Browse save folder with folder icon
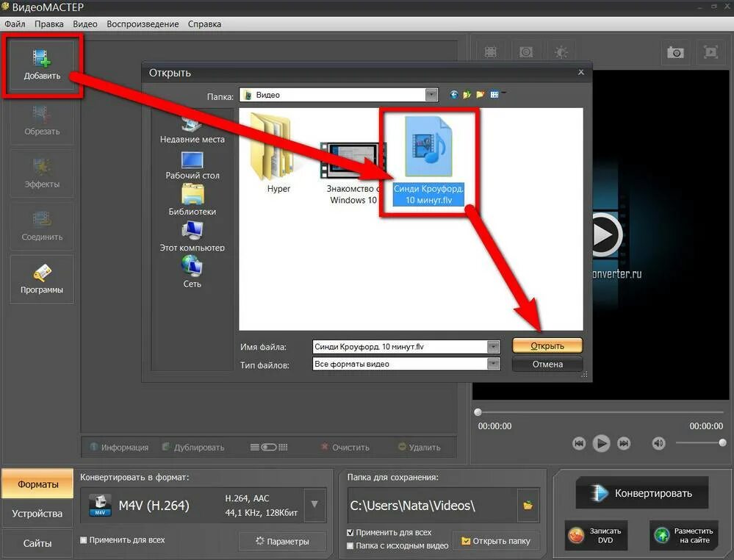 [x=528, y=505]
